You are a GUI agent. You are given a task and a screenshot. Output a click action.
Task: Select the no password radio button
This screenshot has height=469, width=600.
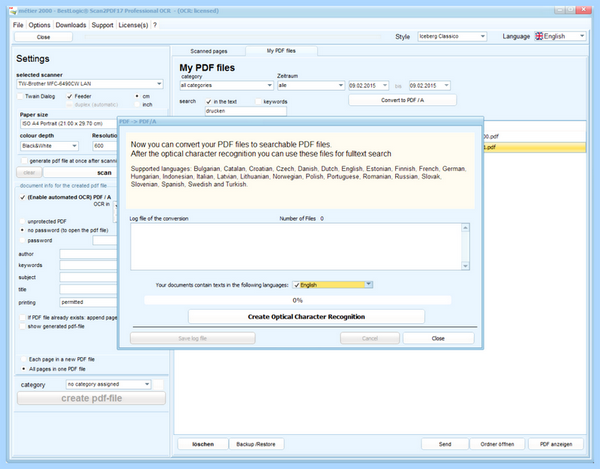point(22,230)
